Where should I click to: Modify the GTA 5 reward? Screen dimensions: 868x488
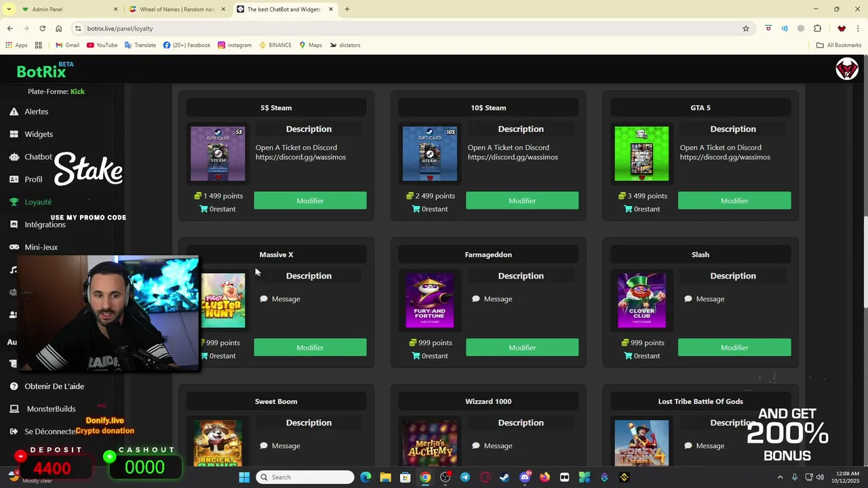[x=734, y=201]
